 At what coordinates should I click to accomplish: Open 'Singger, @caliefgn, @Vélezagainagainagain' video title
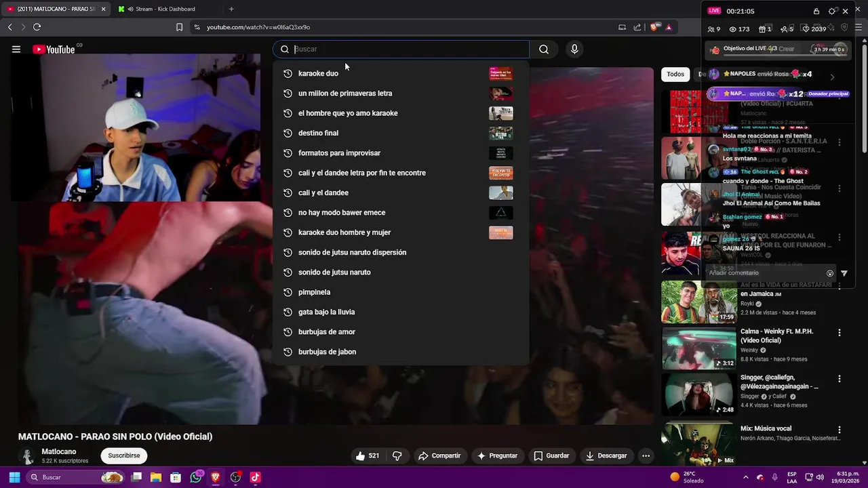point(779,382)
